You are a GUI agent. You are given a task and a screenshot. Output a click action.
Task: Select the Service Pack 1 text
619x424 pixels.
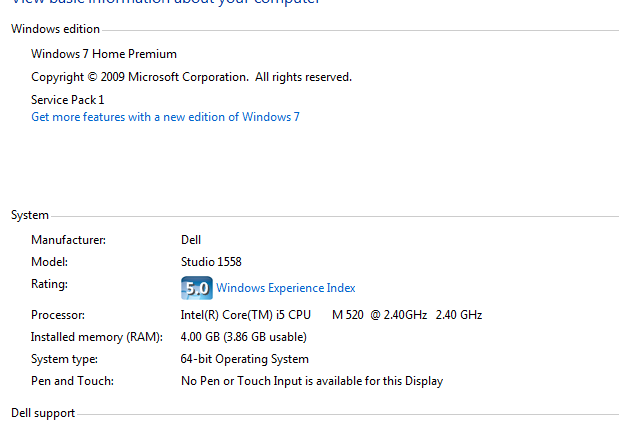click(67, 100)
